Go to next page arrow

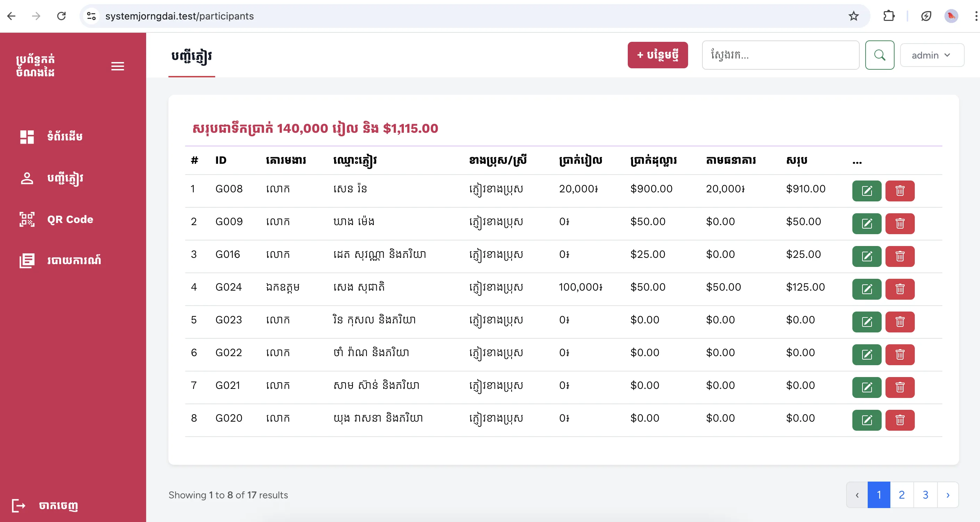coord(948,494)
